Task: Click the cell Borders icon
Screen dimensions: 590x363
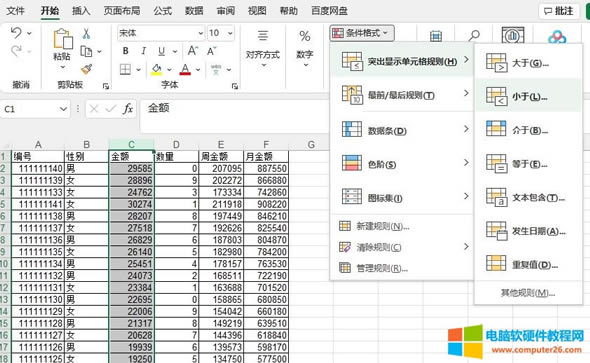Action: (x=125, y=69)
